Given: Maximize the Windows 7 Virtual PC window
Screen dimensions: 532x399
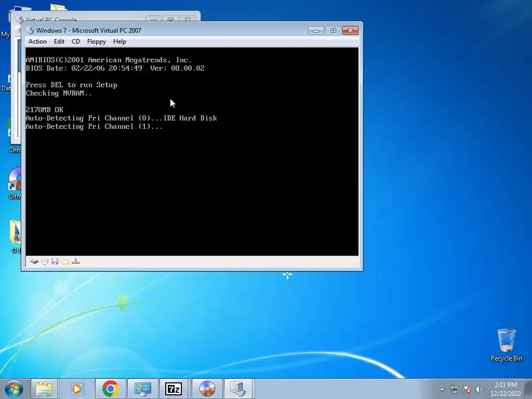Looking at the screenshot, I should click(x=333, y=31).
